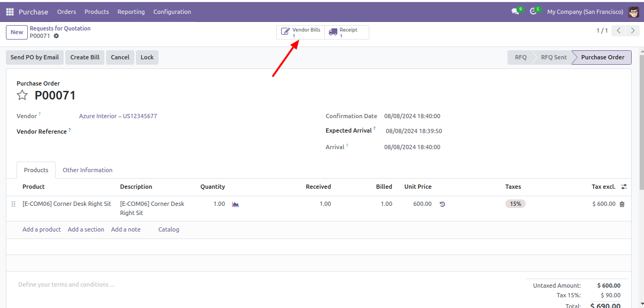
Task: Click the 15% tax tag
Action: click(516, 204)
